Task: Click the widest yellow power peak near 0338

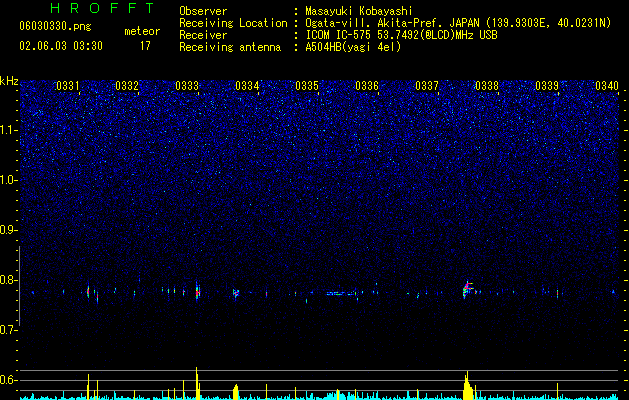Action: pos(467,386)
